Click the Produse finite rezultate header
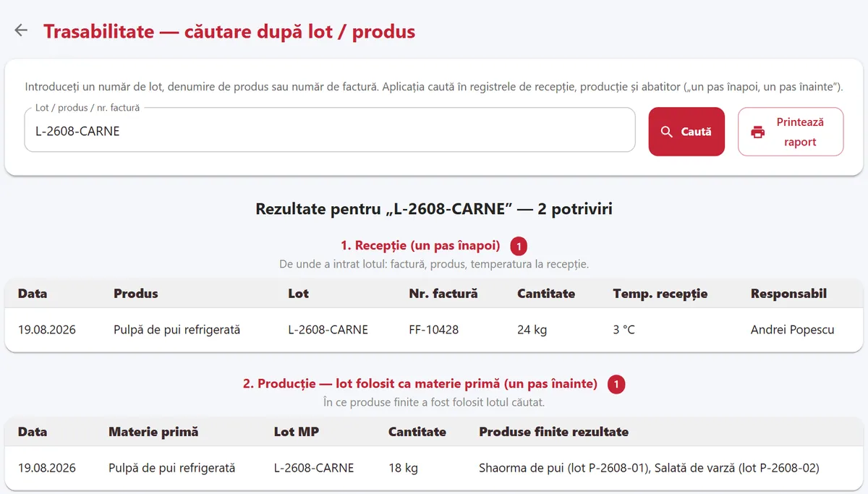This screenshot has height=494, width=868. click(553, 432)
